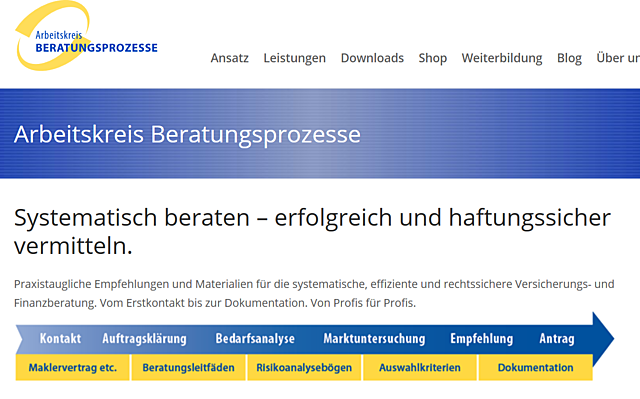Select the Empfehlung process step

click(x=482, y=339)
